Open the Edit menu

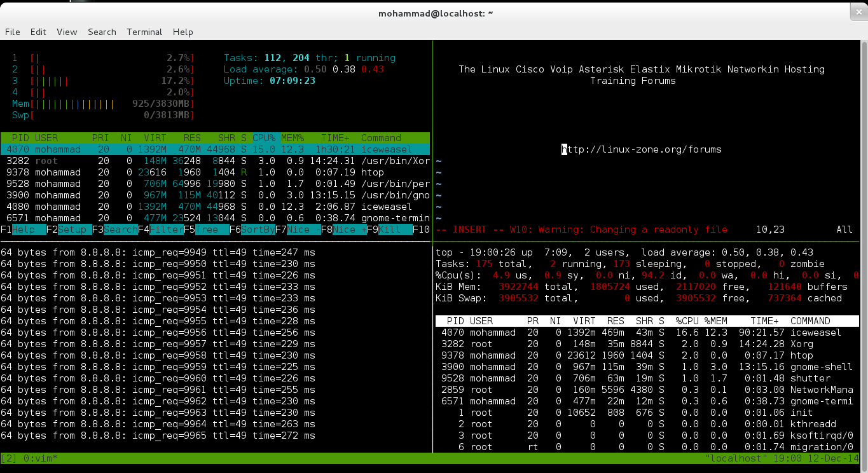pyautogui.click(x=38, y=32)
